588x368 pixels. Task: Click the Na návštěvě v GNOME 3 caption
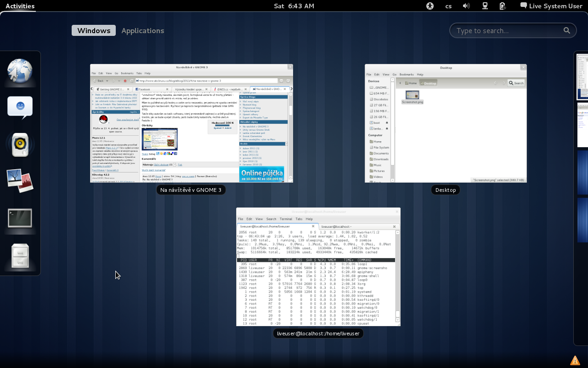(x=191, y=190)
